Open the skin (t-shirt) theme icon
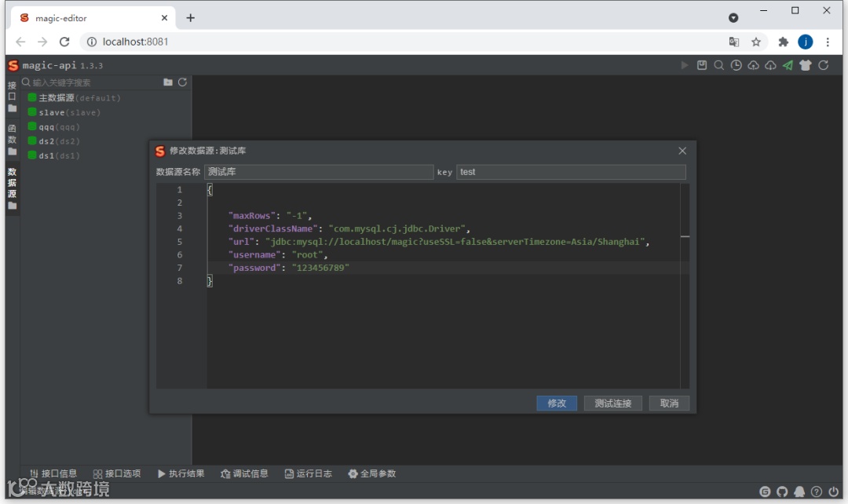848x504 pixels. (x=806, y=65)
